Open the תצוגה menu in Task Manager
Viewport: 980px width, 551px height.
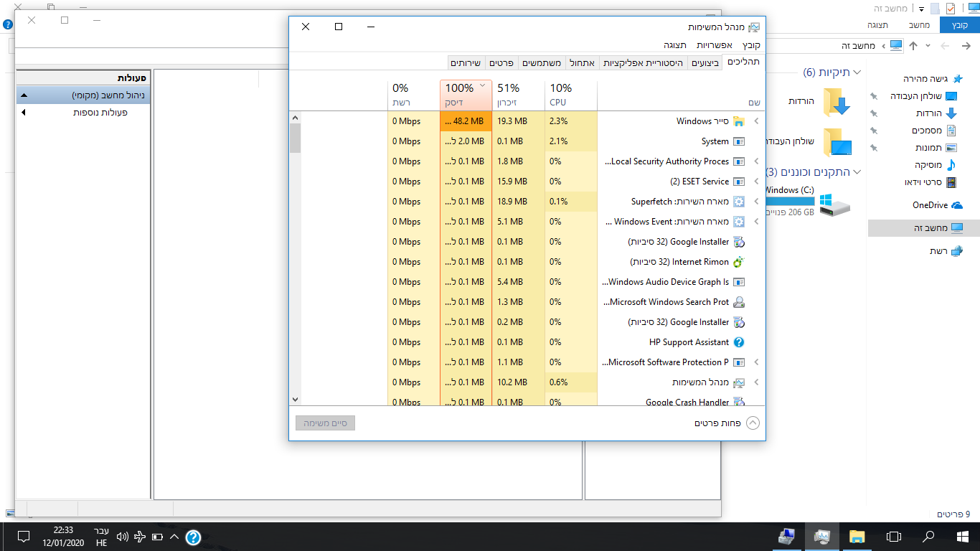click(675, 45)
